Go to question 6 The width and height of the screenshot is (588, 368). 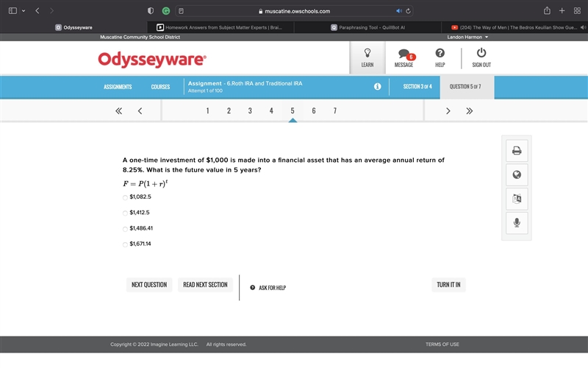point(314,111)
